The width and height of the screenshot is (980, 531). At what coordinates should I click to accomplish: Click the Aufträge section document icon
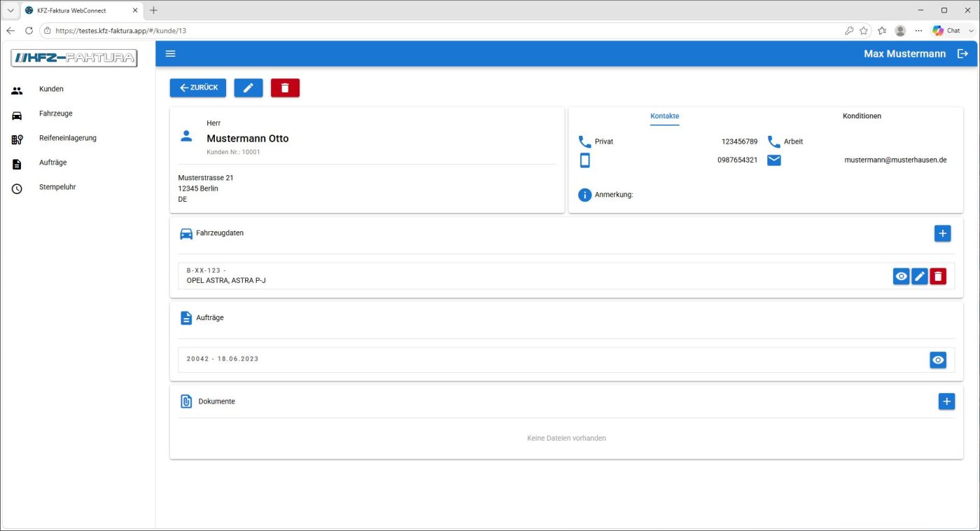pyautogui.click(x=186, y=318)
